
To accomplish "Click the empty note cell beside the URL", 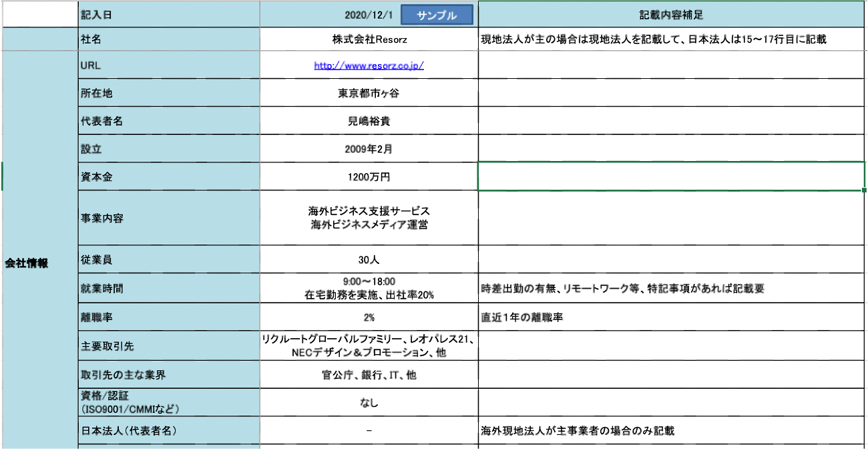I will [x=672, y=65].
